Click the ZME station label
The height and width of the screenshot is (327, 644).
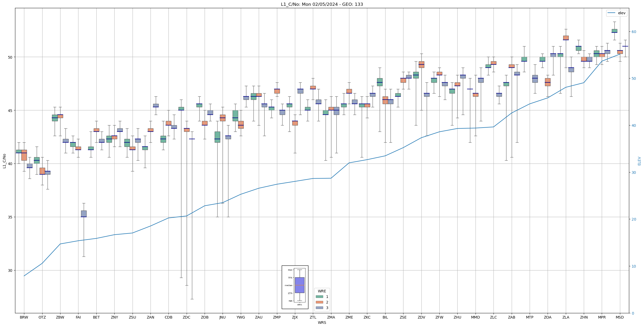[349, 317]
